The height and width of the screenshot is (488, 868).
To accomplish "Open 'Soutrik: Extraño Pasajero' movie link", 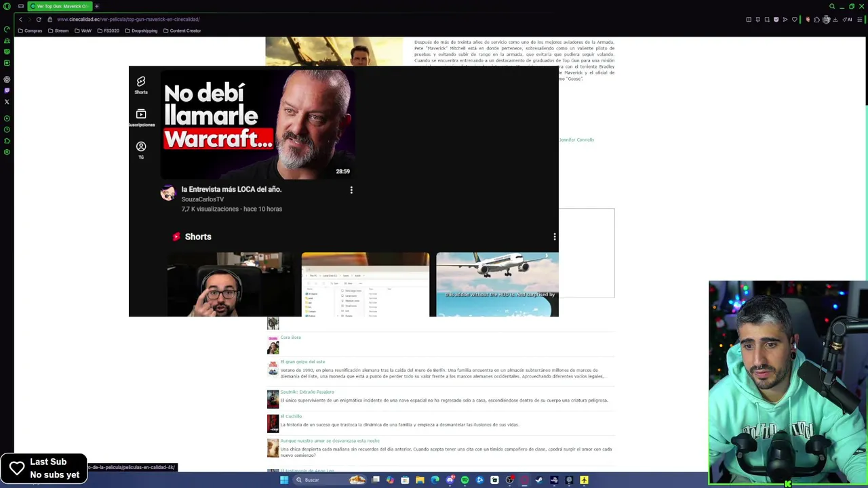I will coord(307,392).
